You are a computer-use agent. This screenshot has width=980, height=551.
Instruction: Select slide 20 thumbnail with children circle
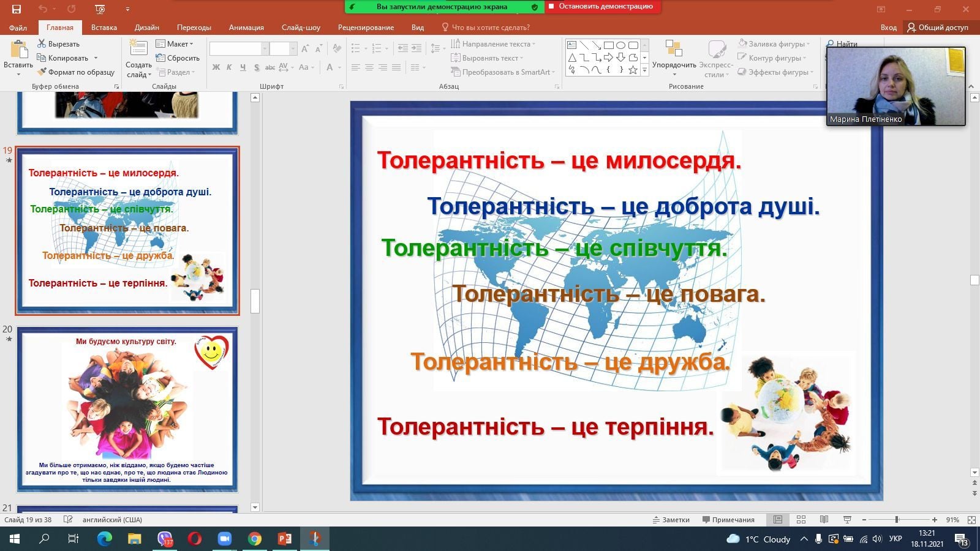click(x=127, y=410)
